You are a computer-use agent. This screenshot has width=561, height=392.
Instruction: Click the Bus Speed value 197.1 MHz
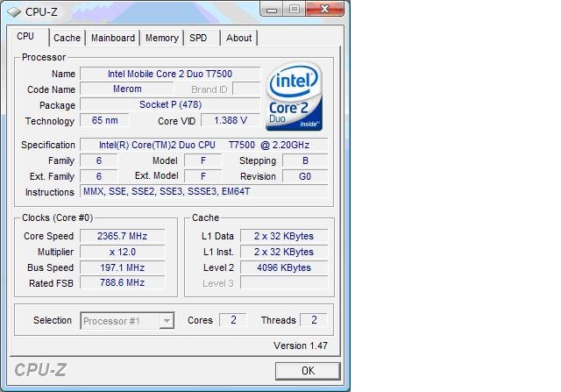point(123,267)
